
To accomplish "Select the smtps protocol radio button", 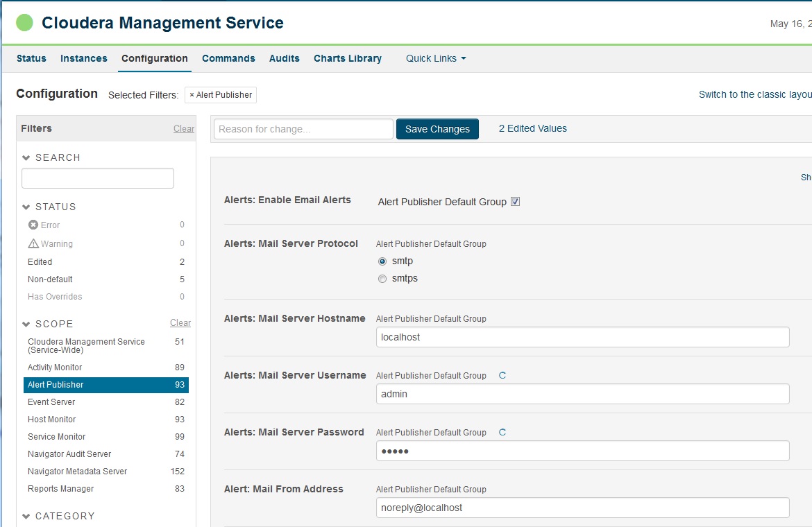I will tap(382, 278).
